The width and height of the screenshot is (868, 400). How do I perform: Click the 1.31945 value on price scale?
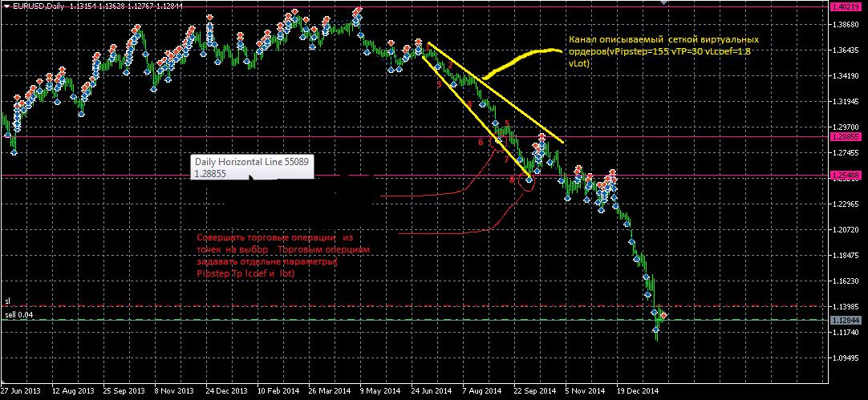point(846,102)
